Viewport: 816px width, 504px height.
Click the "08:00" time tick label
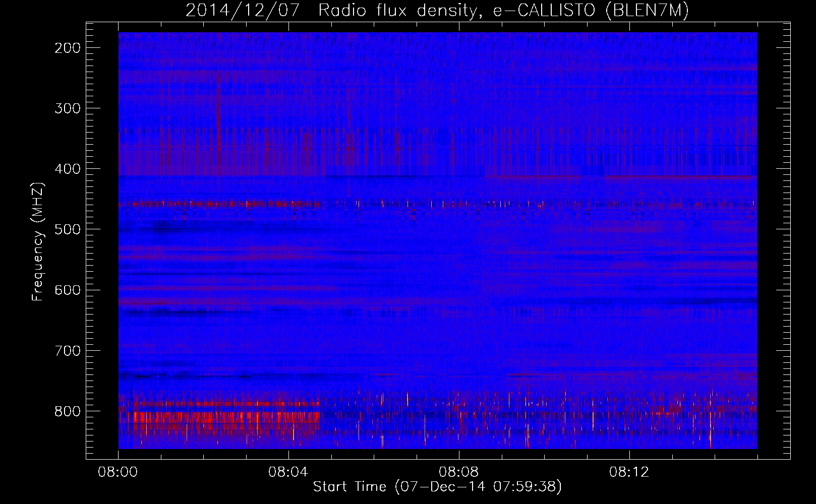coord(119,472)
